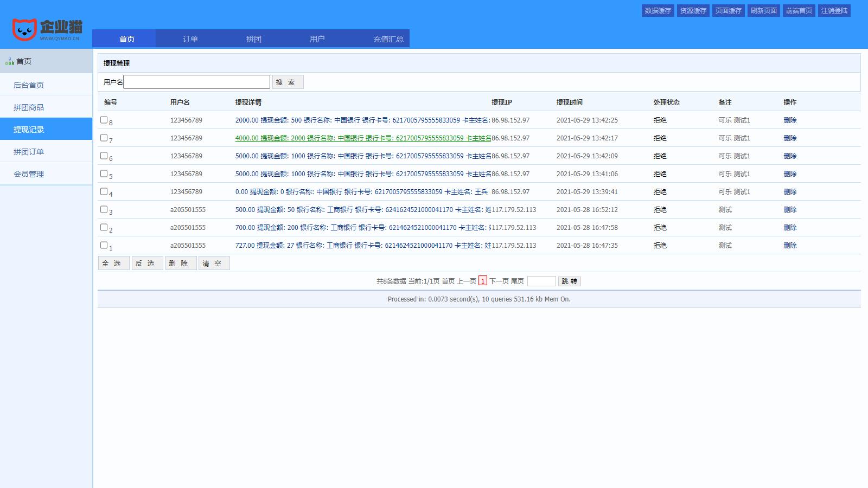
Task: Select the checkbox for record 5
Action: (104, 174)
